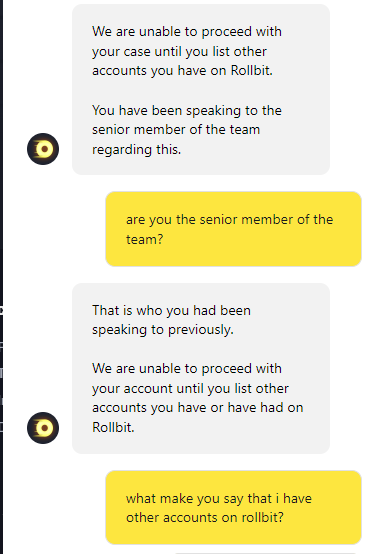Click the paragraph 'You have been speaking to the senior member'
379x554 pixels.
[187, 130]
